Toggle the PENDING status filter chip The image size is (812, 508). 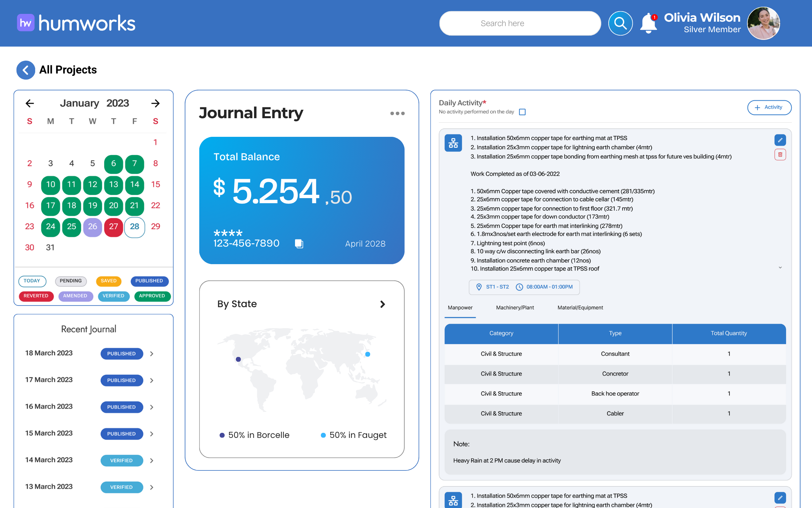tap(71, 281)
